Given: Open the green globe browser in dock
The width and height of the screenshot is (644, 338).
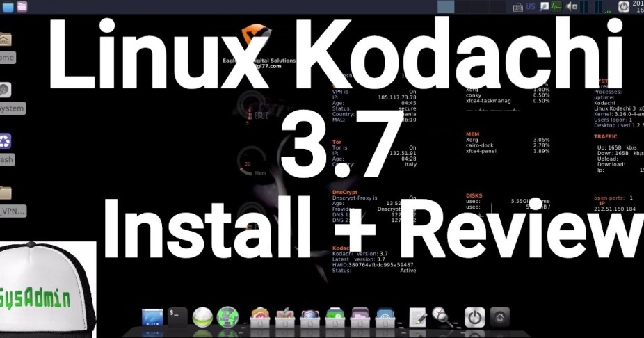Looking at the screenshot, I should click(227, 317).
